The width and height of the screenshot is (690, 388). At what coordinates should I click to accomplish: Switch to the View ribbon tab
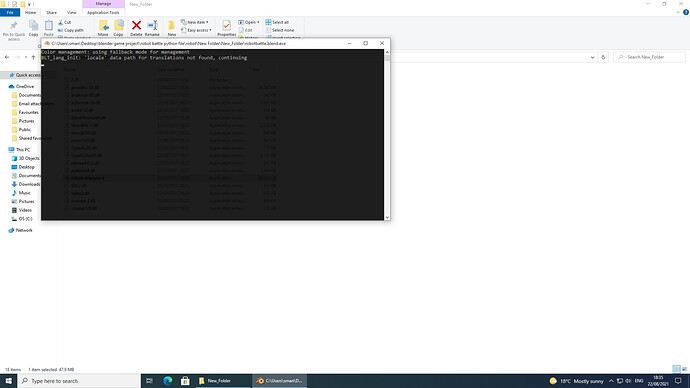71,12
